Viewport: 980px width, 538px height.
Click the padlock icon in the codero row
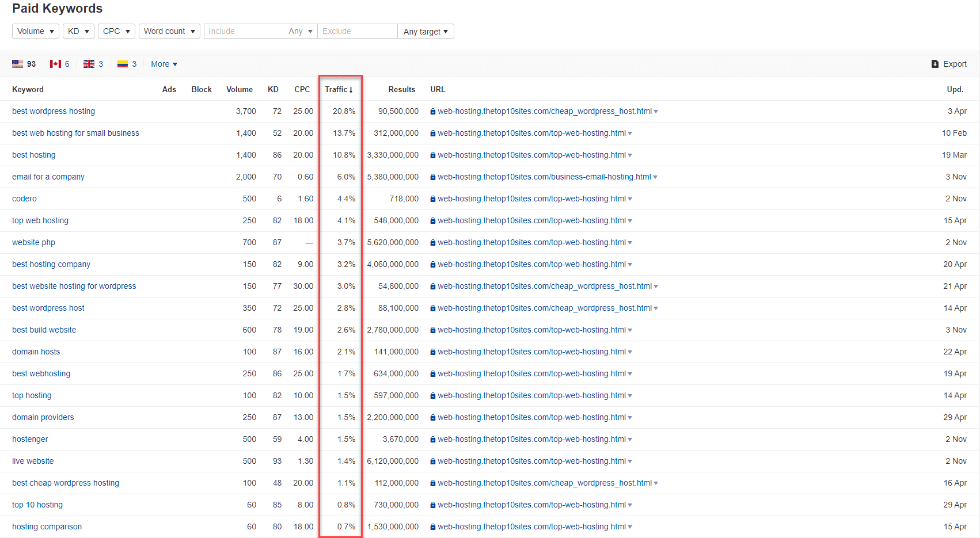click(x=432, y=199)
